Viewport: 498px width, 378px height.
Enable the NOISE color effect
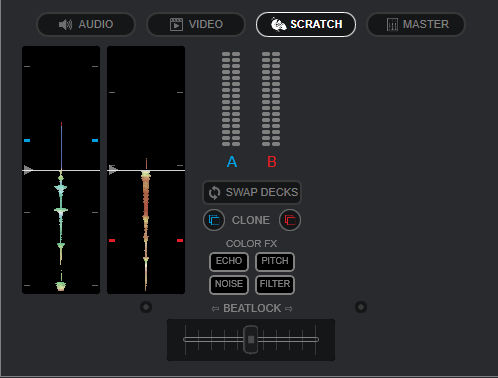[229, 285]
